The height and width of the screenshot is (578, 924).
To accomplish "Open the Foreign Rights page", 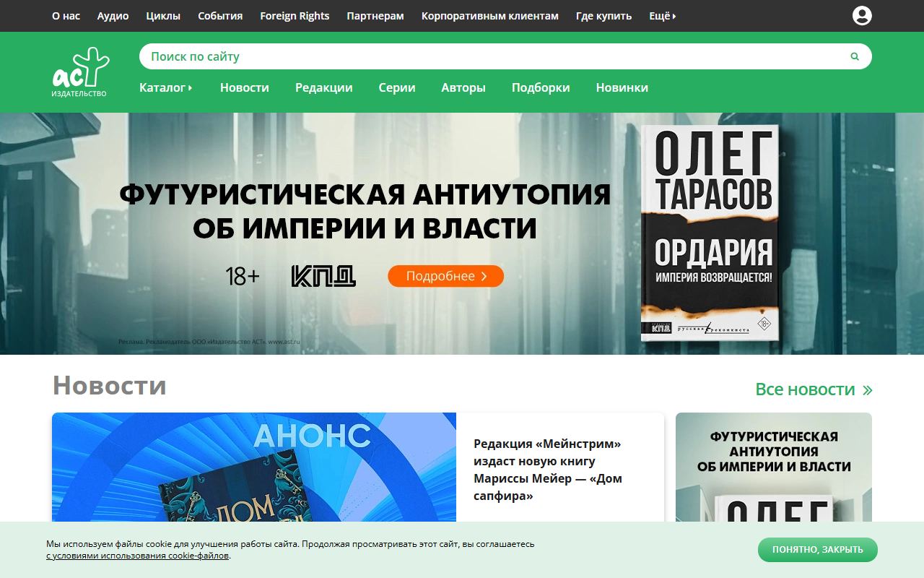I will pyautogui.click(x=295, y=16).
